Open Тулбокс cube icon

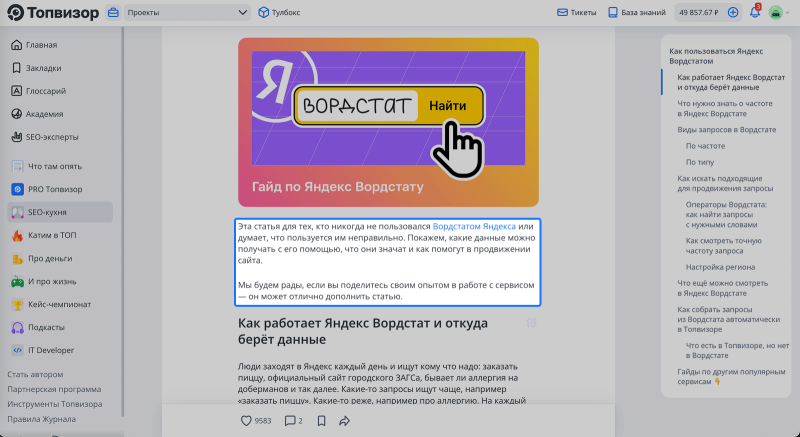coord(263,13)
